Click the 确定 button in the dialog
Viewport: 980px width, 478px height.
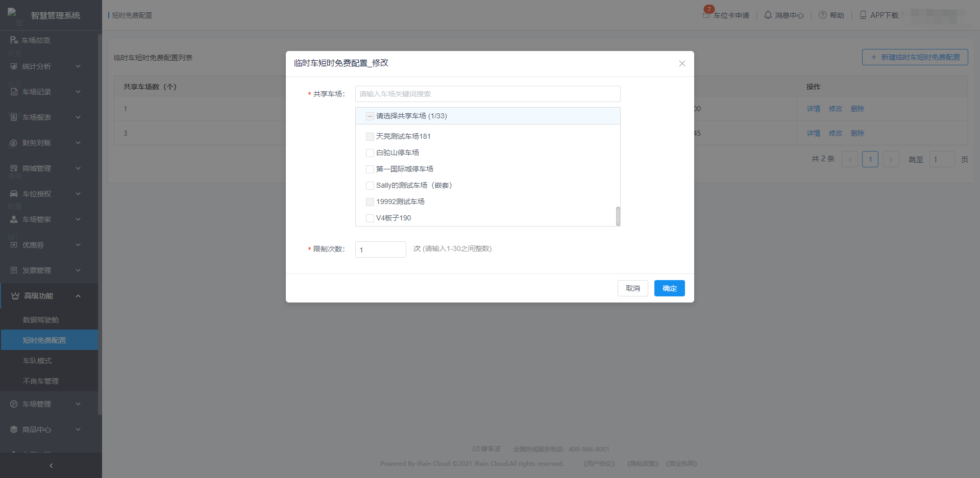click(x=670, y=288)
